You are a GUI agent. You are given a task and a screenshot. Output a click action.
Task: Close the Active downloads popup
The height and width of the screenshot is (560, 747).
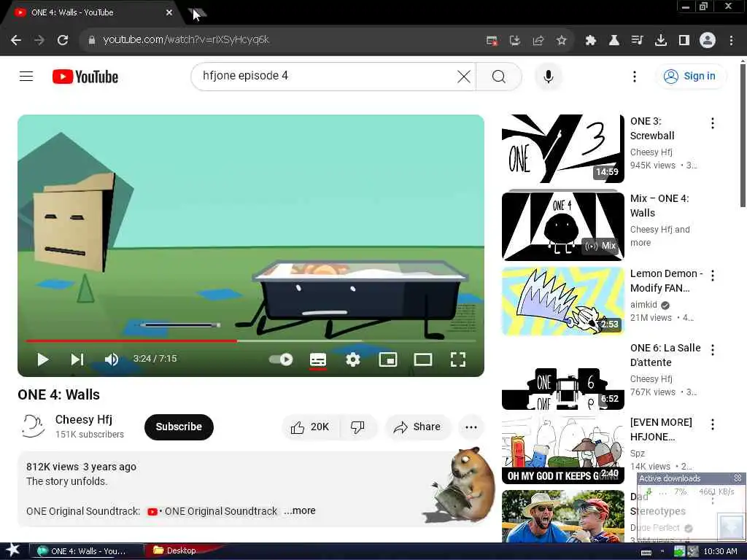[x=738, y=478]
